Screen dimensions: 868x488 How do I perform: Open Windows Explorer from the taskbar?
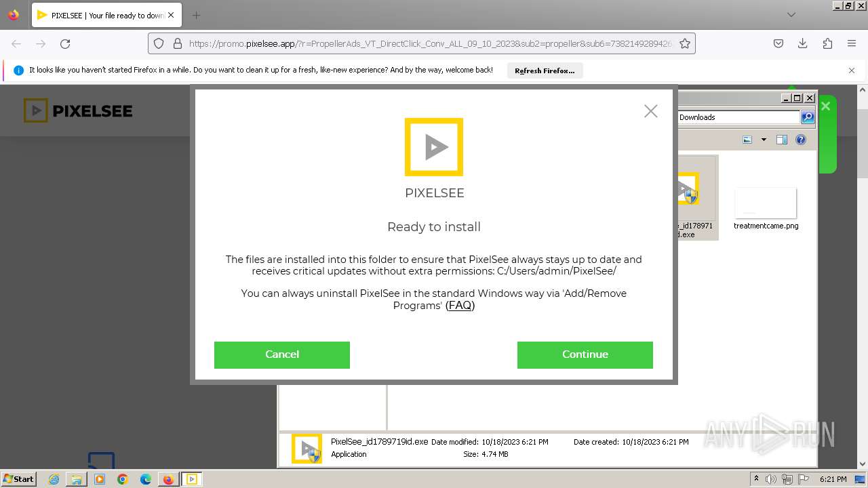[77, 479]
